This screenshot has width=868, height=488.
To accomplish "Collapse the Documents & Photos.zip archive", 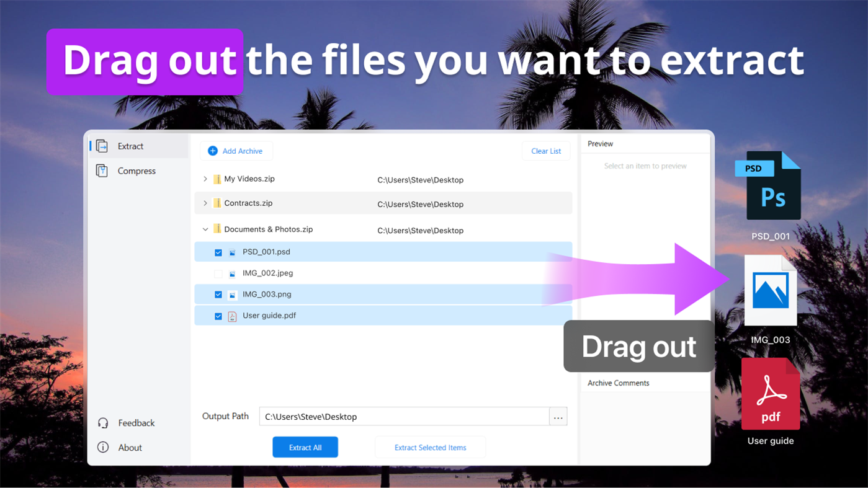I will click(205, 229).
